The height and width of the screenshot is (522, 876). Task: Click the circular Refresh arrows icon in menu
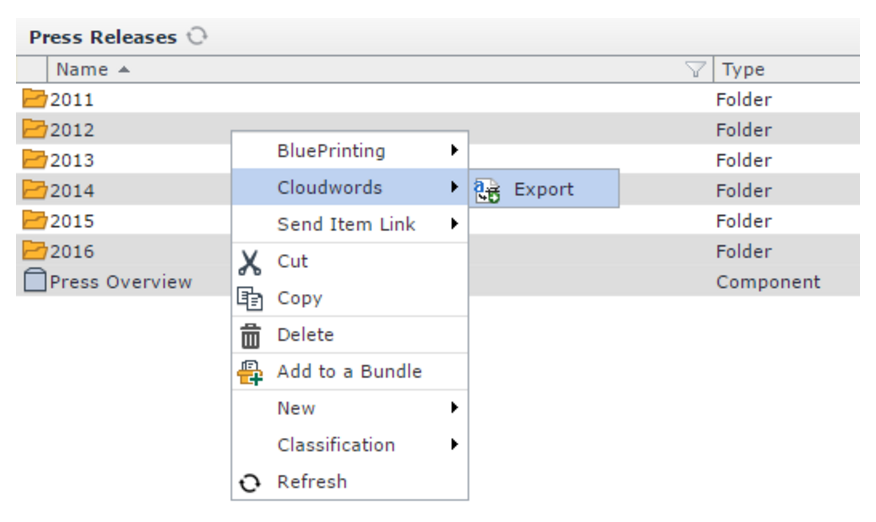249,482
